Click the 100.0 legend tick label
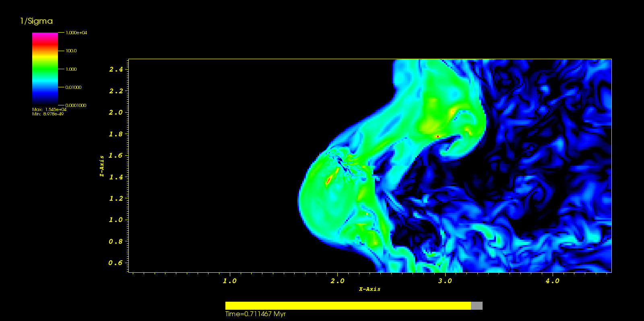This screenshot has width=644, height=321. tap(71, 51)
